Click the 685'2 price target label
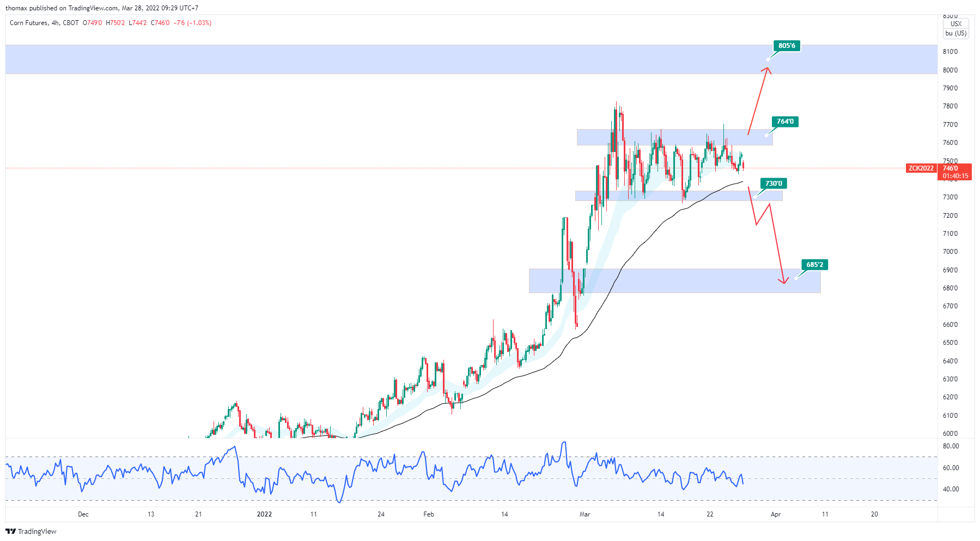 (815, 265)
